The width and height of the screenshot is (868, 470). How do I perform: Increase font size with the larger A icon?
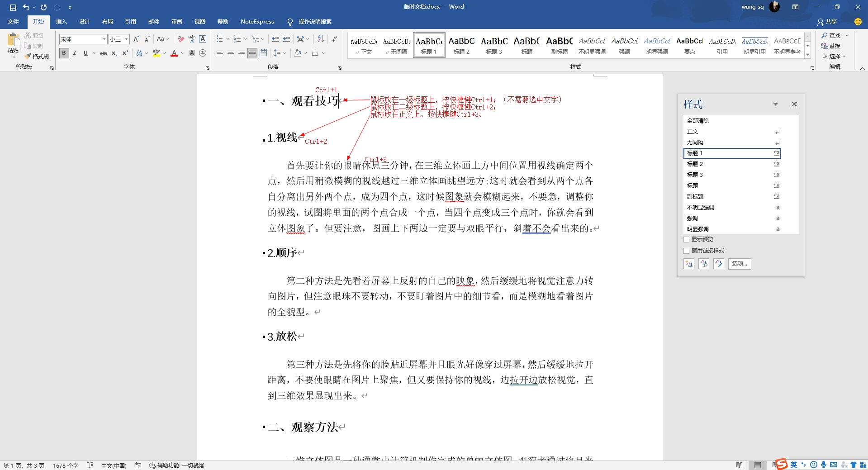136,39
